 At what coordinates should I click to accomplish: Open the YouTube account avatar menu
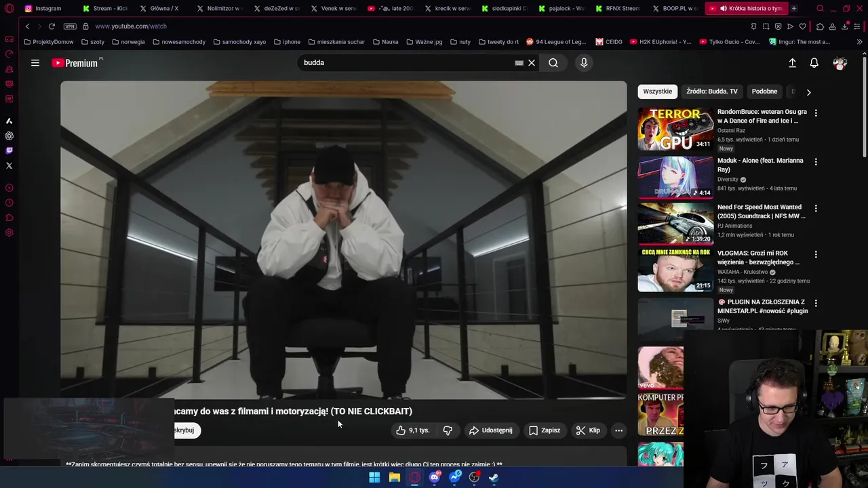[840, 63]
